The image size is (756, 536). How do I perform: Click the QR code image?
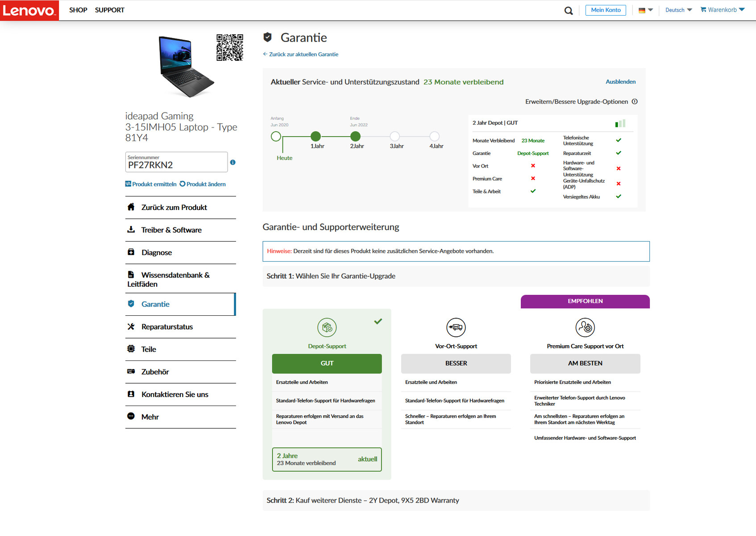coord(230,47)
